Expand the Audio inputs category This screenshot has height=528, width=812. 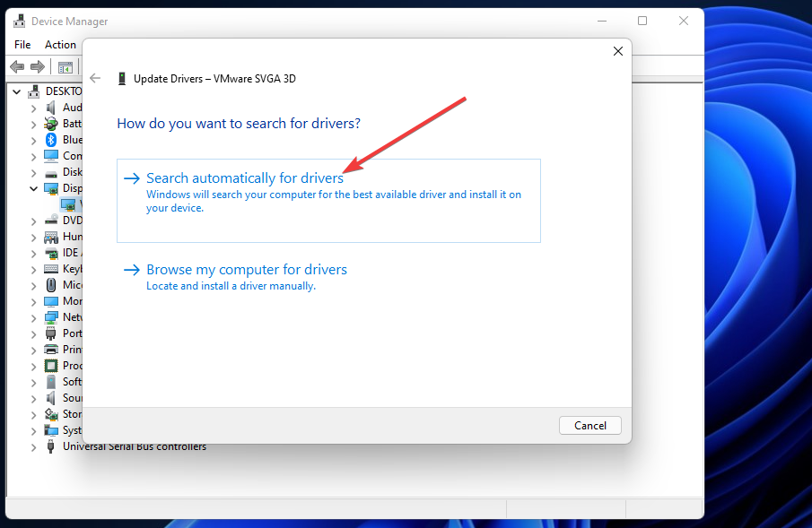pyautogui.click(x=34, y=108)
